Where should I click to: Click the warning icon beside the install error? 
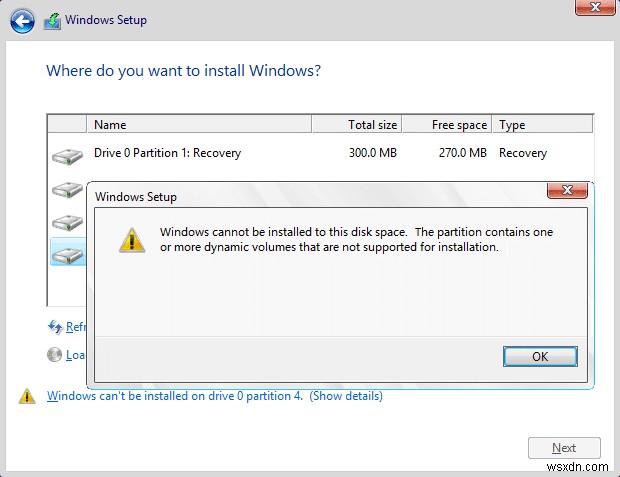click(x=27, y=396)
